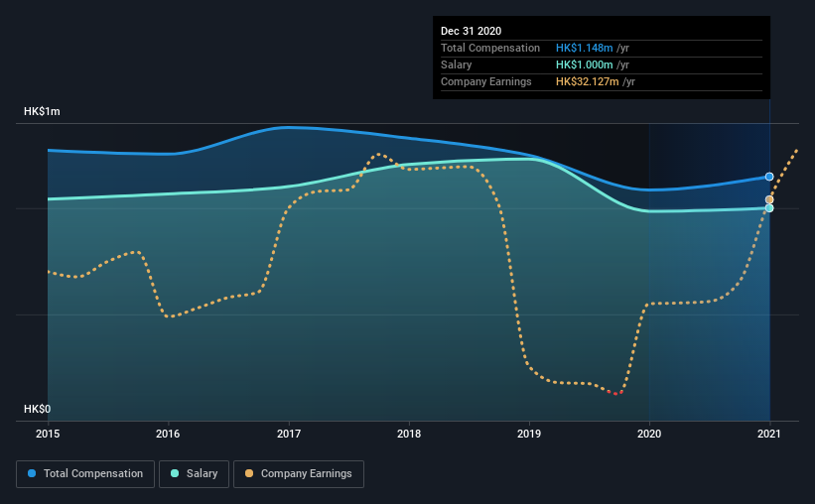
Task: Click the tooltip's Salary label
Action: [x=457, y=64]
